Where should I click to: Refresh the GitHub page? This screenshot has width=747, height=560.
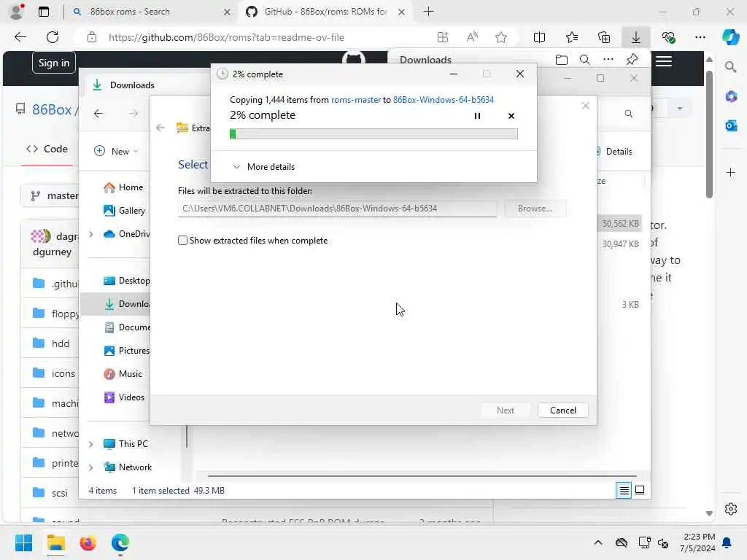(x=53, y=37)
